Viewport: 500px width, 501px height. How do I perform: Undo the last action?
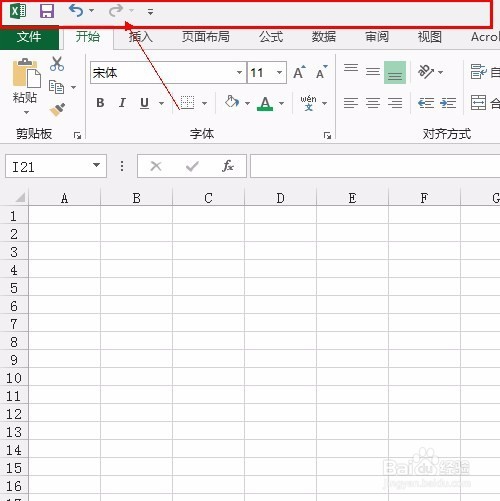[76, 11]
